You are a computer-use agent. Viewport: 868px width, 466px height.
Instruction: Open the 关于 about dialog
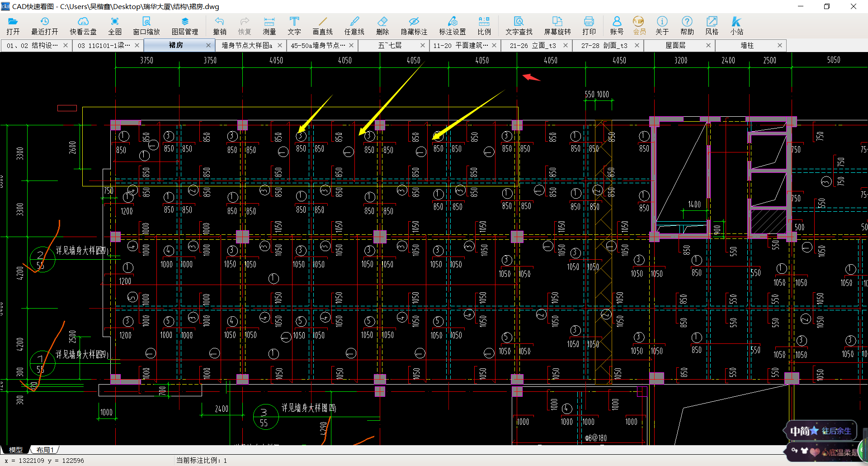[x=662, y=26]
